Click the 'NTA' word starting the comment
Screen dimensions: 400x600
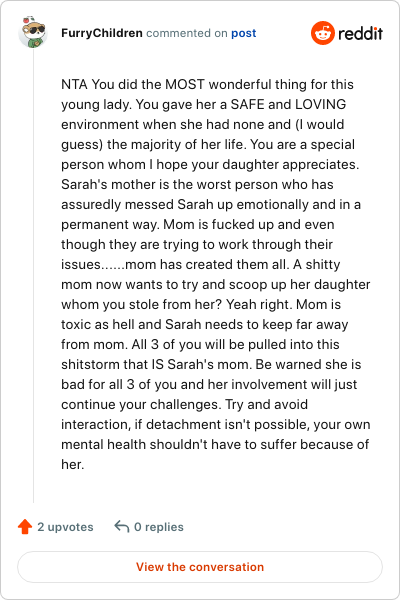click(74, 84)
